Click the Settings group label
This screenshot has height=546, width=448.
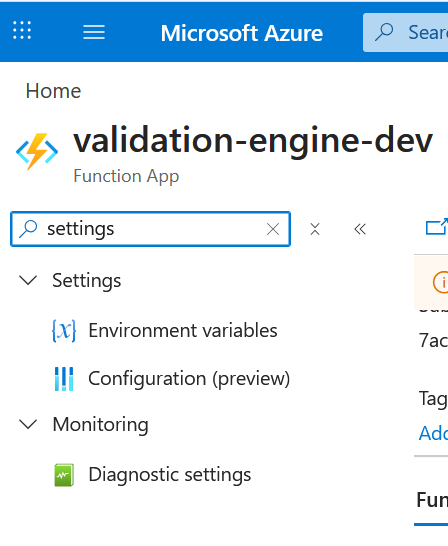pyautogui.click(x=87, y=281)
